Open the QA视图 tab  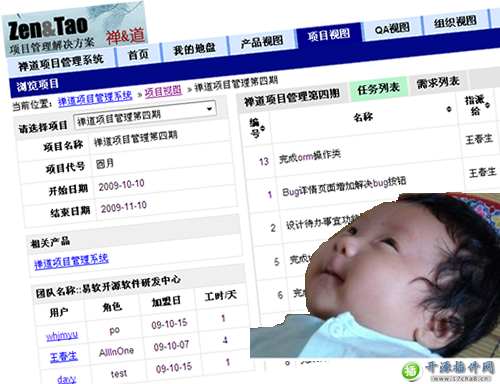(x=392, y=29)
